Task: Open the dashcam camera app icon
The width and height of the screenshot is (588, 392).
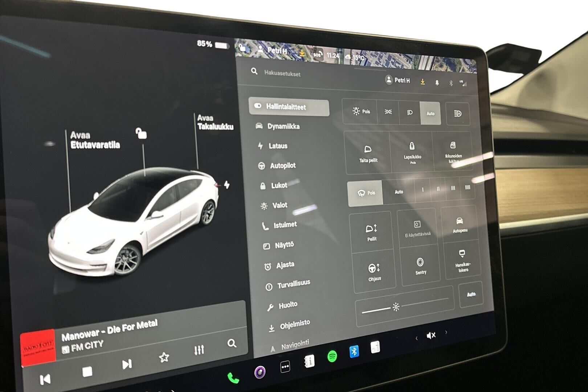Action: pyautogui.click(x=260, y=372)
